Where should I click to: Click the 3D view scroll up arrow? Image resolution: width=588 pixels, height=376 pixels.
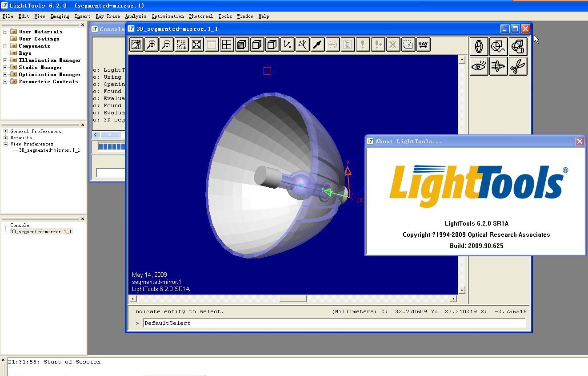462,60
